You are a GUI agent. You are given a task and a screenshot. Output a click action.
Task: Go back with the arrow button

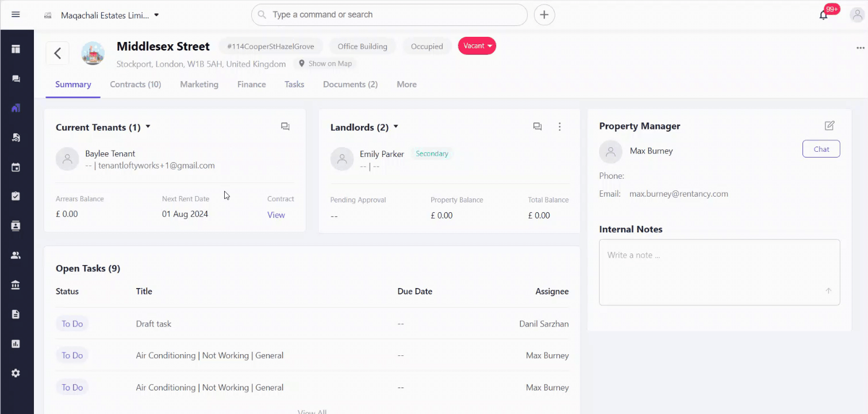tap(57, 53)
